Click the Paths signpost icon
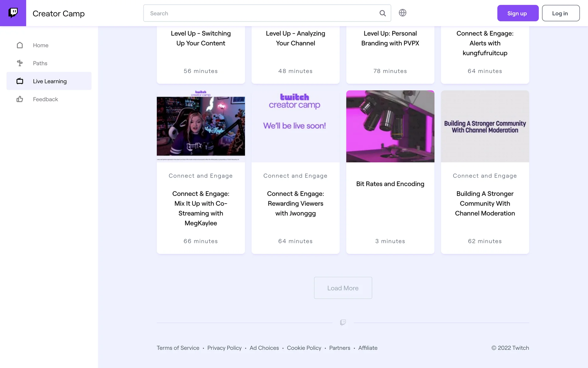 (20, 63)
